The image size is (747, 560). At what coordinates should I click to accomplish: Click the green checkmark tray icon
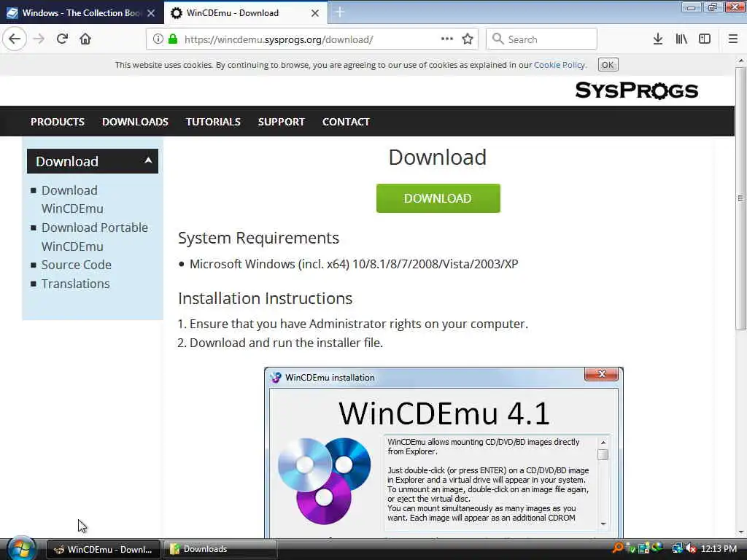630,548
